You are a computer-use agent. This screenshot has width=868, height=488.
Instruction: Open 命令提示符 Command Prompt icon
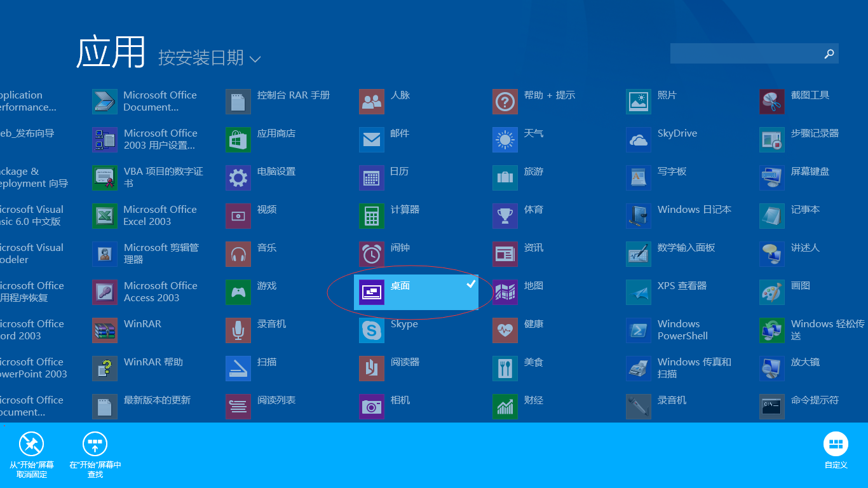(x=772, y=407)
